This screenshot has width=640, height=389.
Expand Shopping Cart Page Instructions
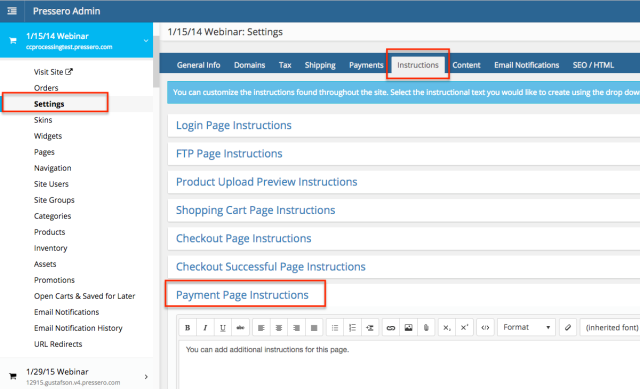click(x=256, y=210)
